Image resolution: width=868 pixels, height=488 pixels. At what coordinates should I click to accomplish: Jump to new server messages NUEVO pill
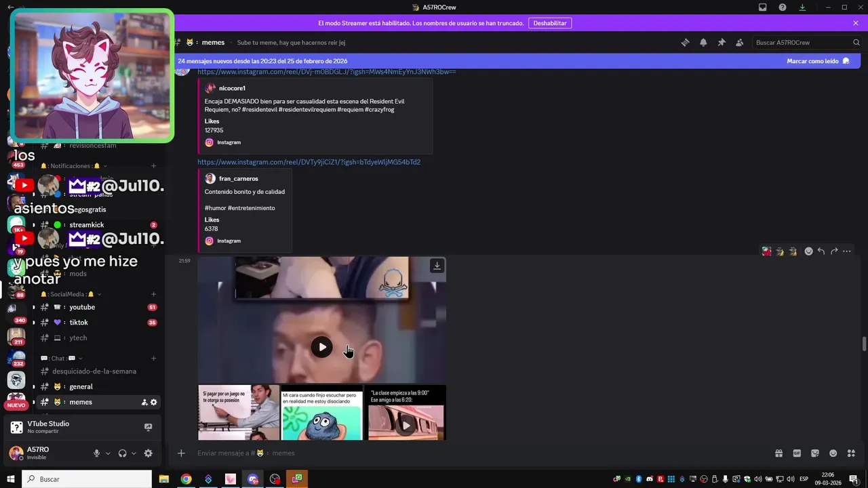[16, 405]
